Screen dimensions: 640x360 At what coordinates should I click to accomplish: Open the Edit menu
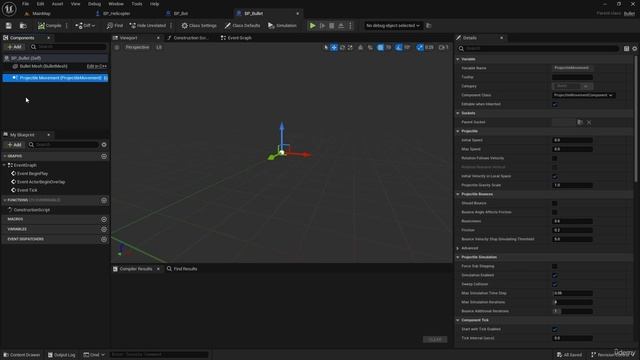coord(40,4)
